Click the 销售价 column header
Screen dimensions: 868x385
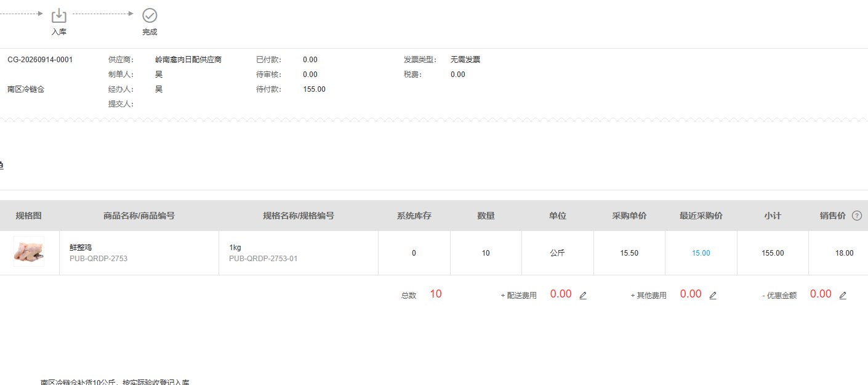click(833, 216)
